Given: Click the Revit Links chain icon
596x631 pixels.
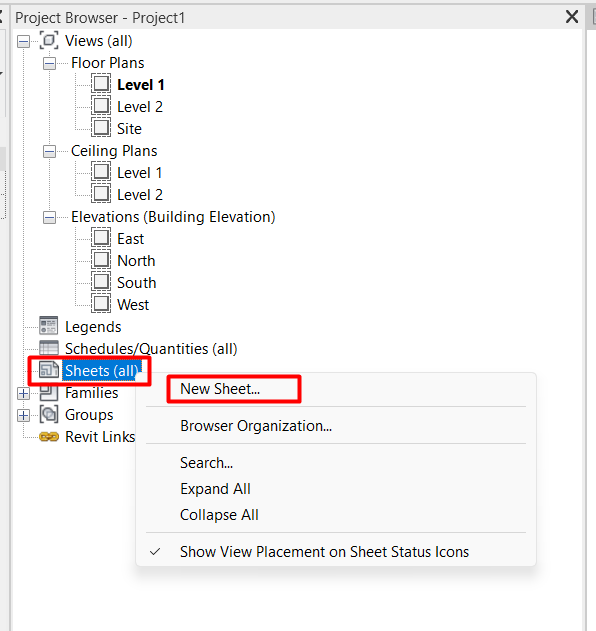Looking at the screenshot, I should [49, 437].
